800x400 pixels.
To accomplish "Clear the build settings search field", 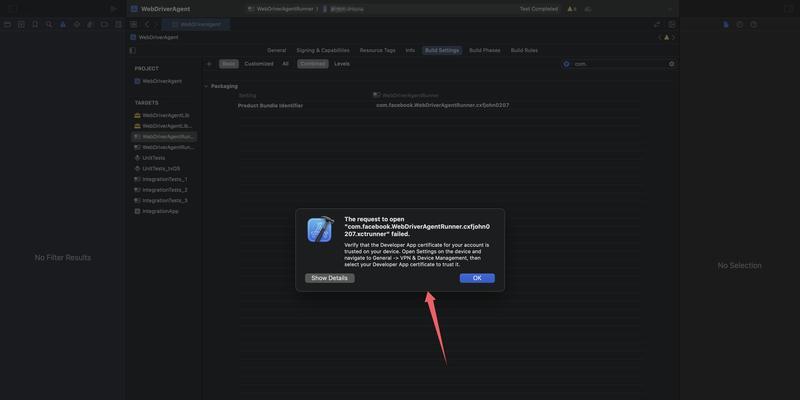I will click(671, 64).
